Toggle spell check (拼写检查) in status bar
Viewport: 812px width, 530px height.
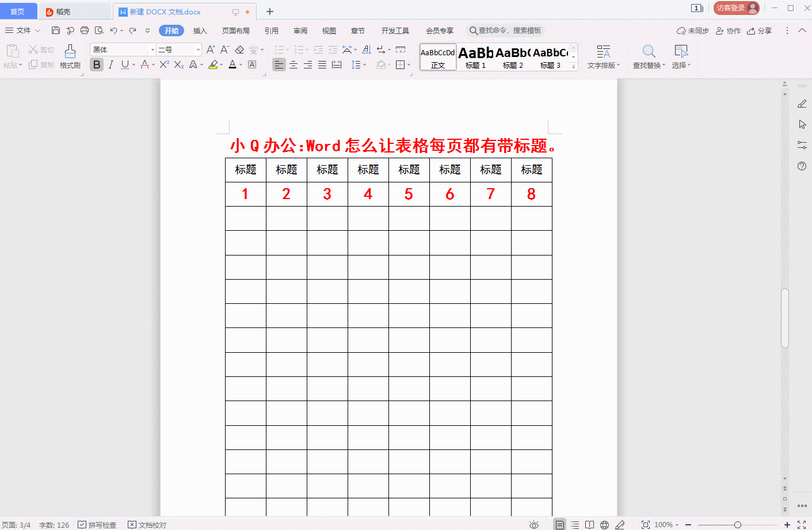click(x=97, y=525)
